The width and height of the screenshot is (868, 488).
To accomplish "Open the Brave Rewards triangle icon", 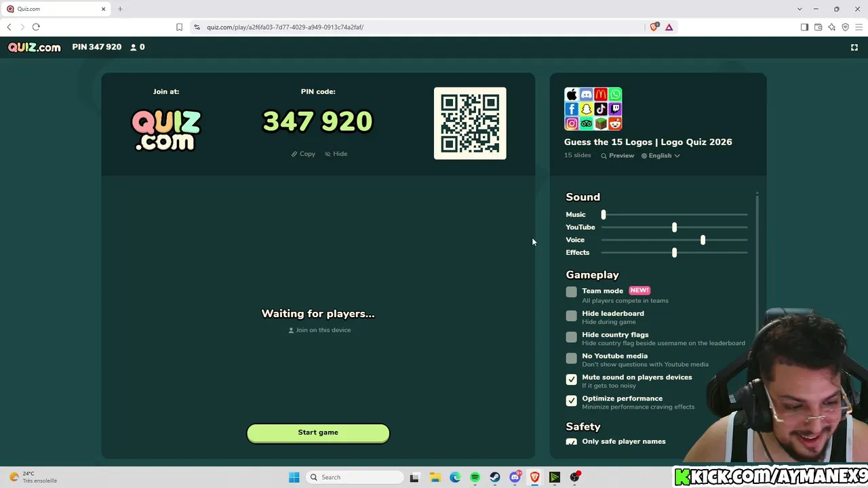I will point(669,27).
